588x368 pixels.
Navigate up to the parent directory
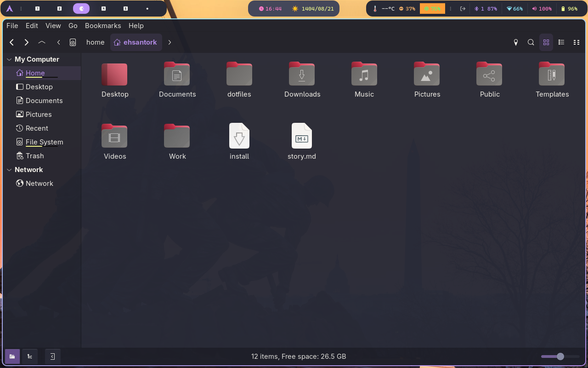pos(41,42)
